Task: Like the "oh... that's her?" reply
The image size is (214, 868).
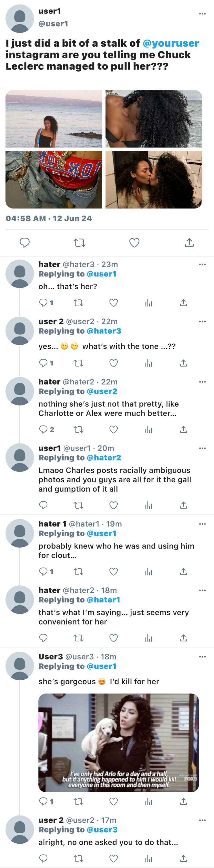Action: tap(114, 303)
